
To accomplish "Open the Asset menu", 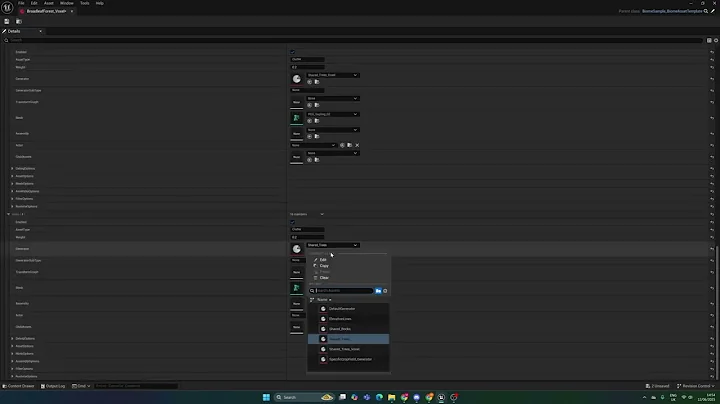I will coord(49,3).
